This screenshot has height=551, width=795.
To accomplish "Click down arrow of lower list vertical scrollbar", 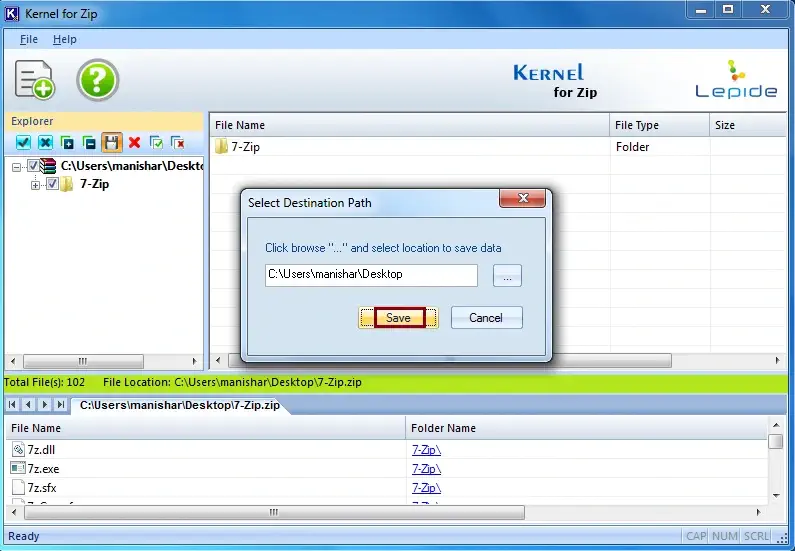I will click(776, 496).
